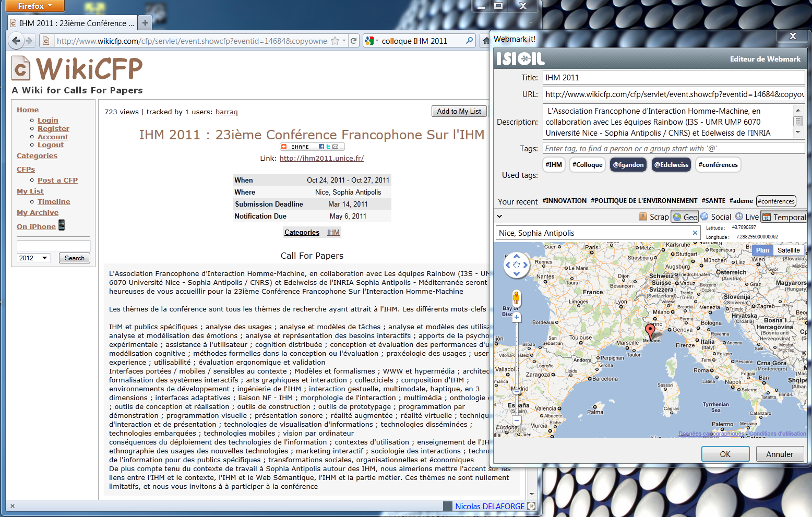Click Add to My List button
Image resolution: width=812 pixels, height=517 pixels.
click(x=459, y=111)
